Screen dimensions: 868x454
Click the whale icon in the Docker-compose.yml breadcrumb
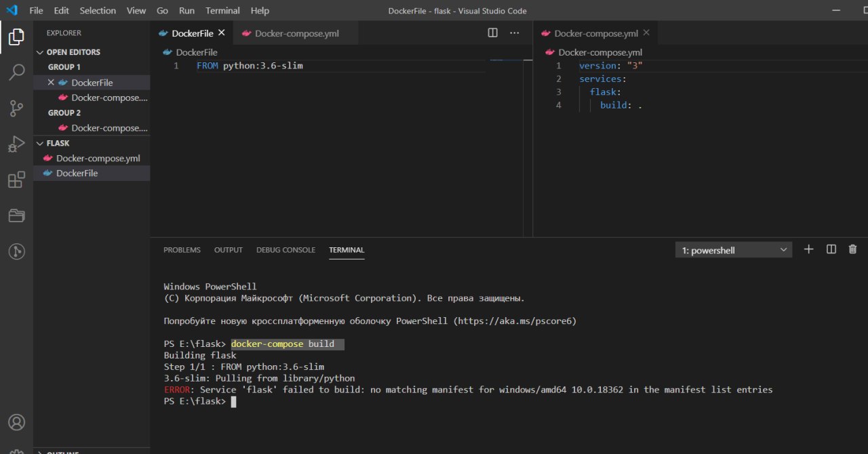[x=550, y=52]
